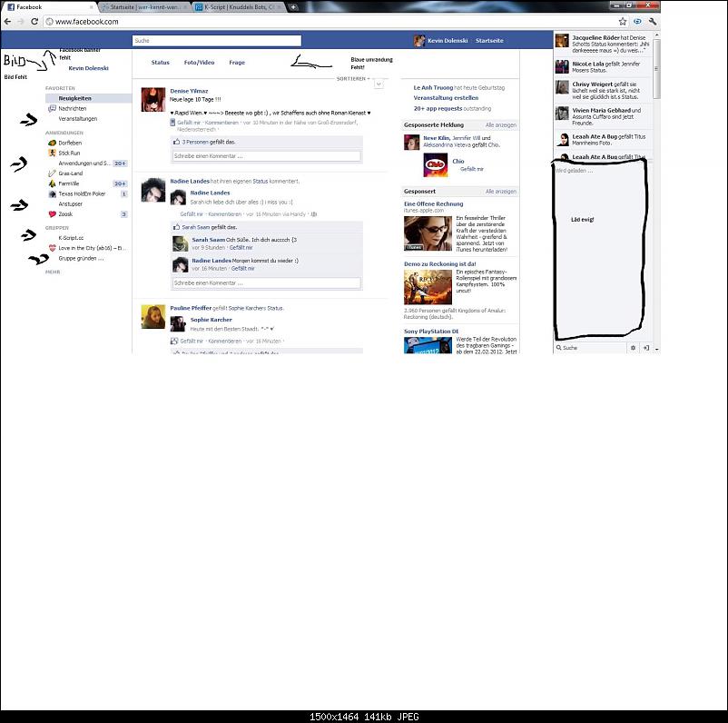Open Nachrichten messages icon in sidebar
The height and width of the screenshot is (723, 728).
pyautogui.click(x=52, y=108)
